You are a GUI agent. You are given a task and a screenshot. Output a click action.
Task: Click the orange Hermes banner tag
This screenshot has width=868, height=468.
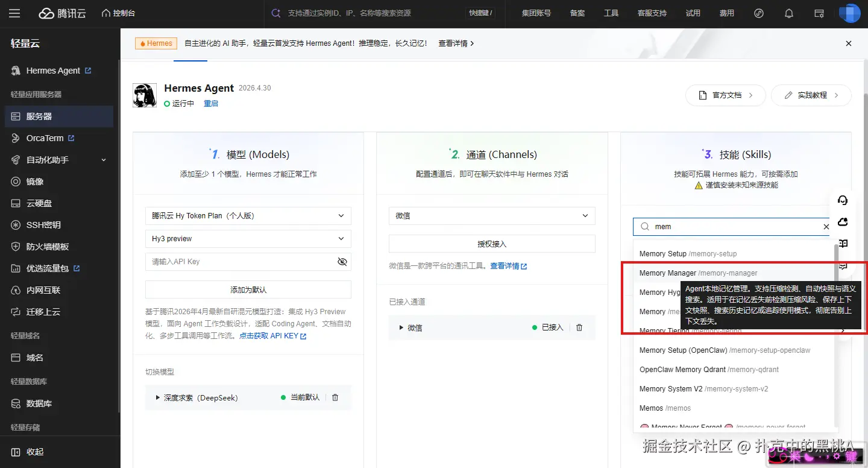156,43
